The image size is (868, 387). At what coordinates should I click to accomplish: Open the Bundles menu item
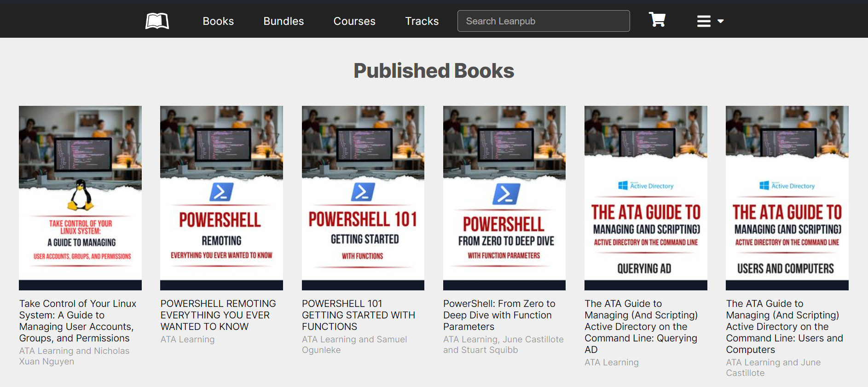tap(284, 21)
